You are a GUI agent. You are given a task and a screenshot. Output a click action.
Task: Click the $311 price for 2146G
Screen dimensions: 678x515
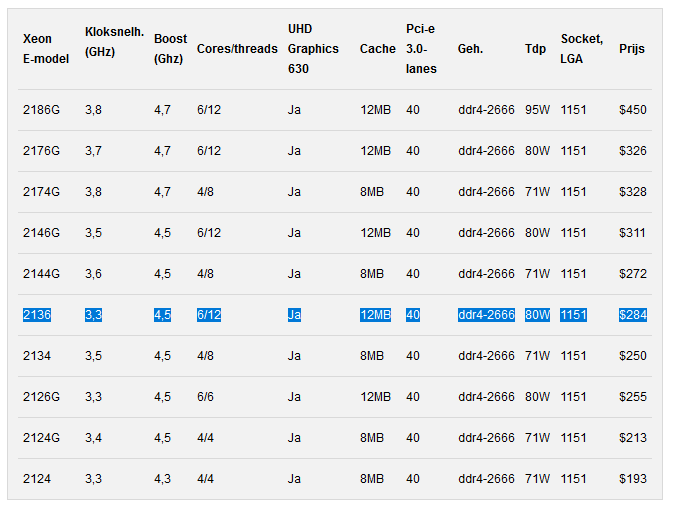[632, 232]
